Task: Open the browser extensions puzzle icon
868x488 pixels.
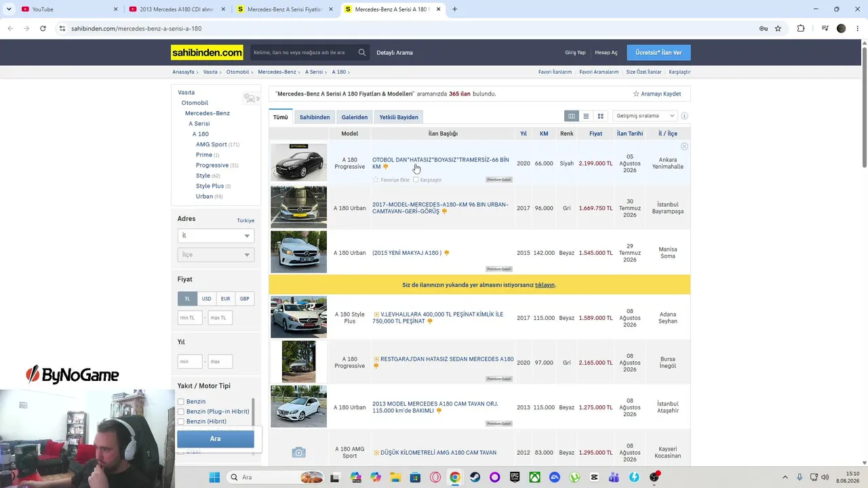Action: (x=801, y=28)
